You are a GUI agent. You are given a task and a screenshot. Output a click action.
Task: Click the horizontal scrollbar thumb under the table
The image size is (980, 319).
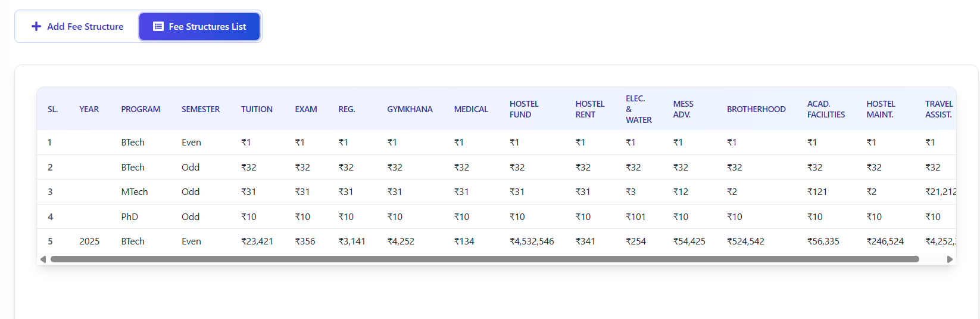tap(485, 259)
